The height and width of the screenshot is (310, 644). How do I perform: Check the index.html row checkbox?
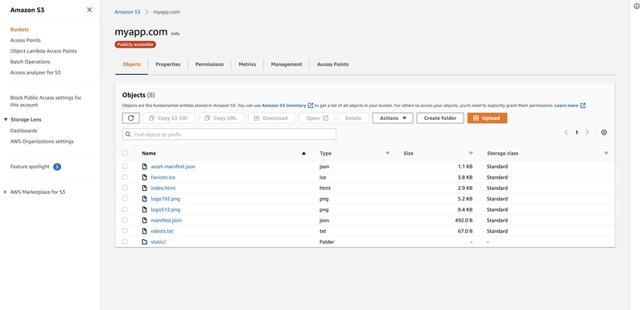click(125, 188)
